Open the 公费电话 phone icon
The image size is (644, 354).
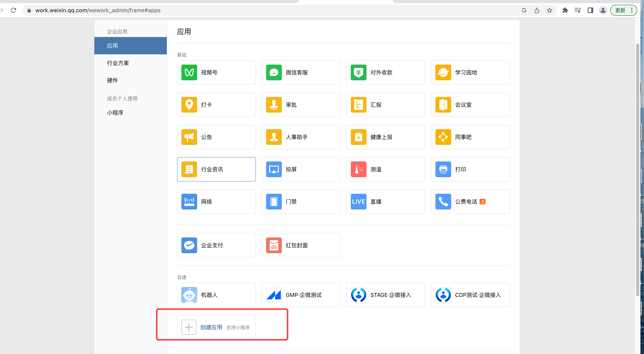point(443,201)
